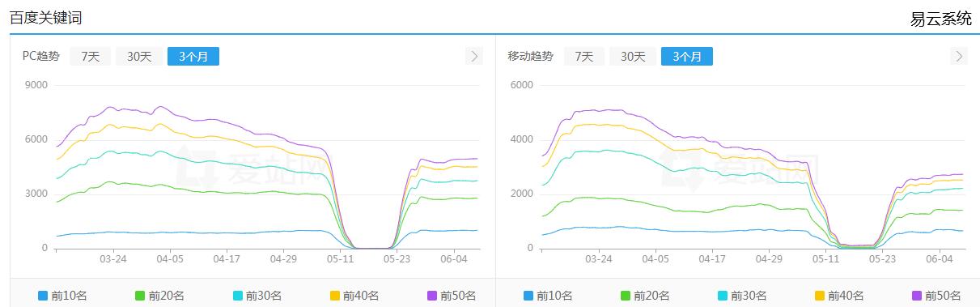The height and width of the screenshot is (307, 980).
Task: Select 6000 value on mobile chart y-axis
Action: click(522, 84)
